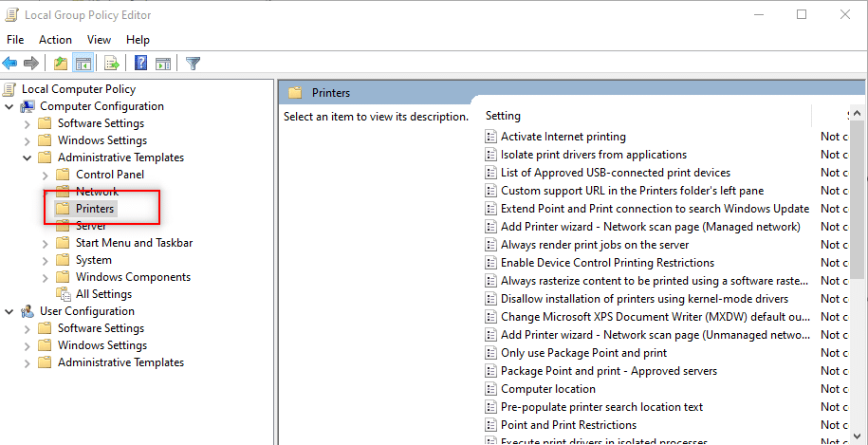Click the Pre-populate printer search location icon
This screenshot has height=445, width=868.
click(490, 407)
